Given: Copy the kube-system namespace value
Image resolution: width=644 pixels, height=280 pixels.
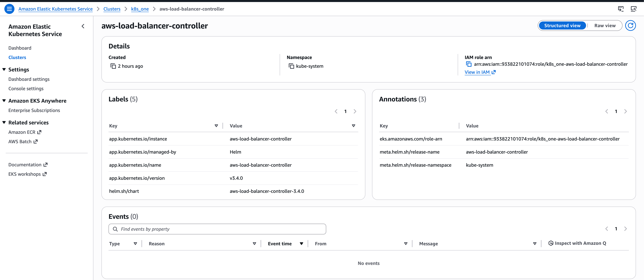Looking at the screenshot, I should point(291,66).
